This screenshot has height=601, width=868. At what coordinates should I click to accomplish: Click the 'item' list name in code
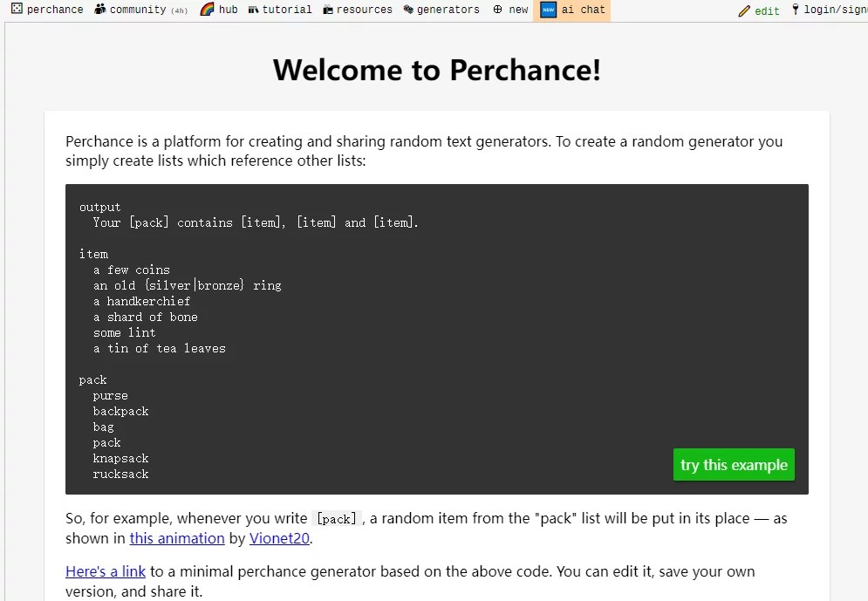[x=93, y=254]
